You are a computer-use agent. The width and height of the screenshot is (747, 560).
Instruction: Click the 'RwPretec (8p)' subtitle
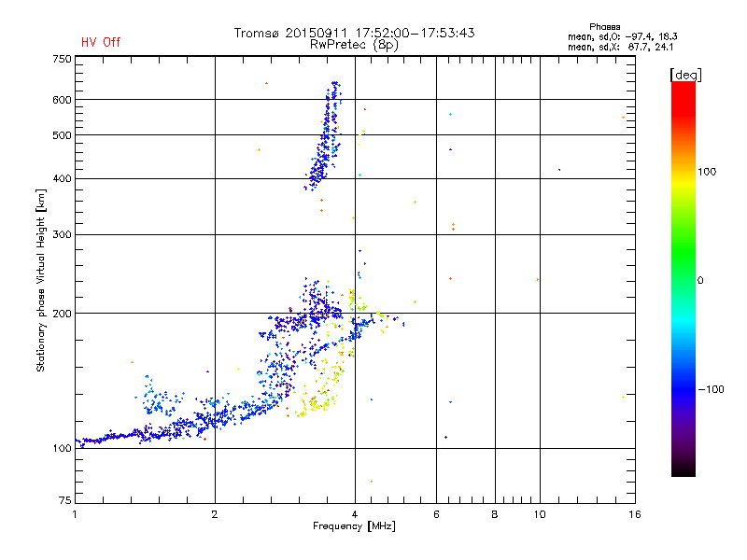coord(354,45)
